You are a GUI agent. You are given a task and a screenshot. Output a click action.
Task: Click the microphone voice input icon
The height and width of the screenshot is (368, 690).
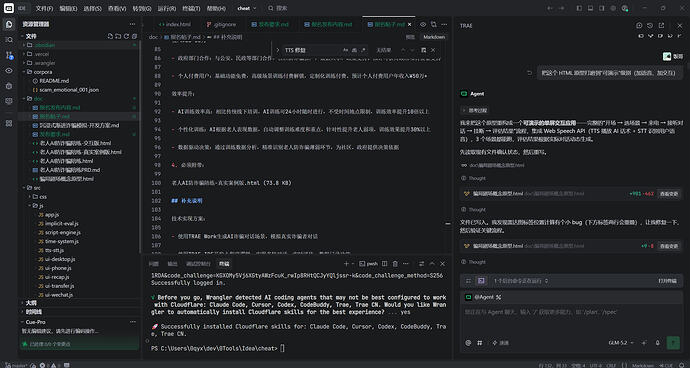point(657,342)
